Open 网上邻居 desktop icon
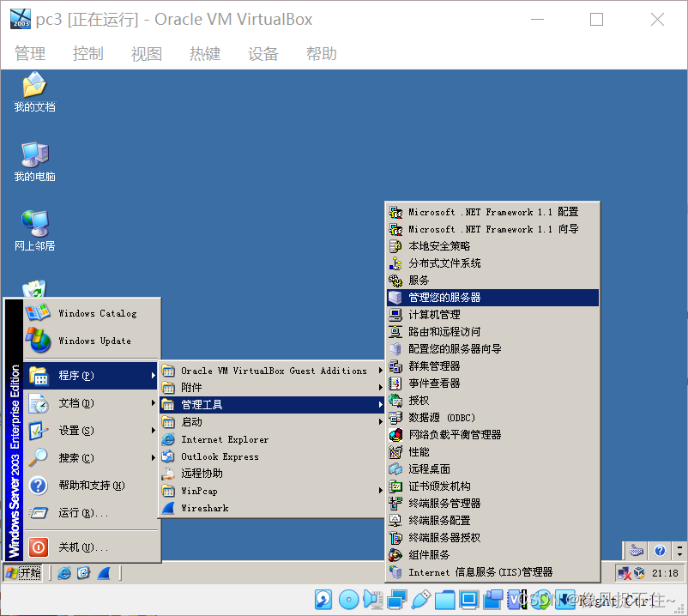Image resolution: width=688 pixels, height=616 pixels. pyautogui.click(x=34, y=232)
